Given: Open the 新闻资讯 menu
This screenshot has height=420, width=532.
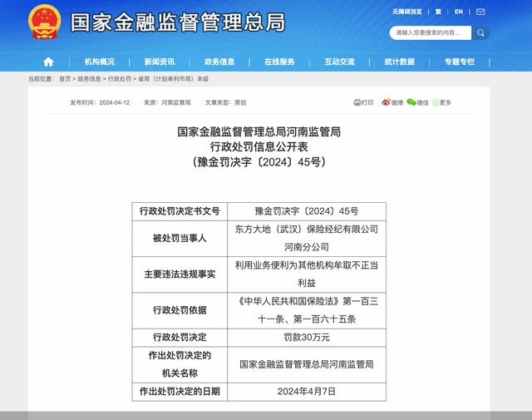Looking at the screenshot, I should pyautogui.click(x=160, y=62).
